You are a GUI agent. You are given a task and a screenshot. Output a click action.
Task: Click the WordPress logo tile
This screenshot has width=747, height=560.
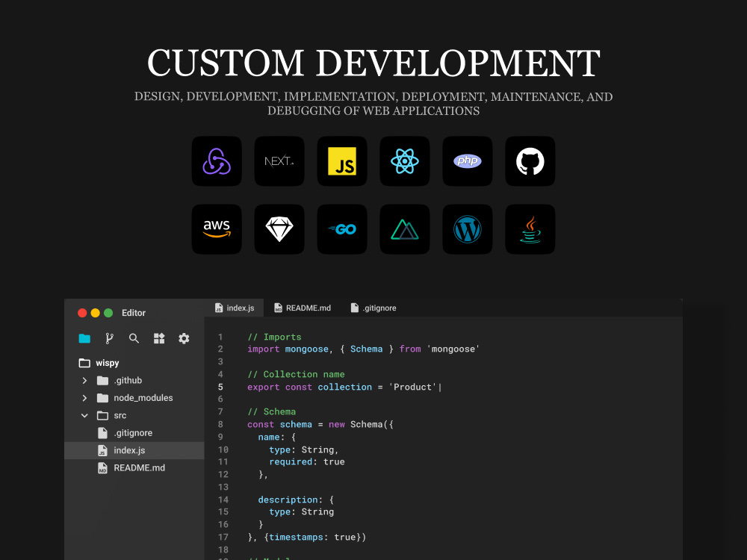[468, 229]
